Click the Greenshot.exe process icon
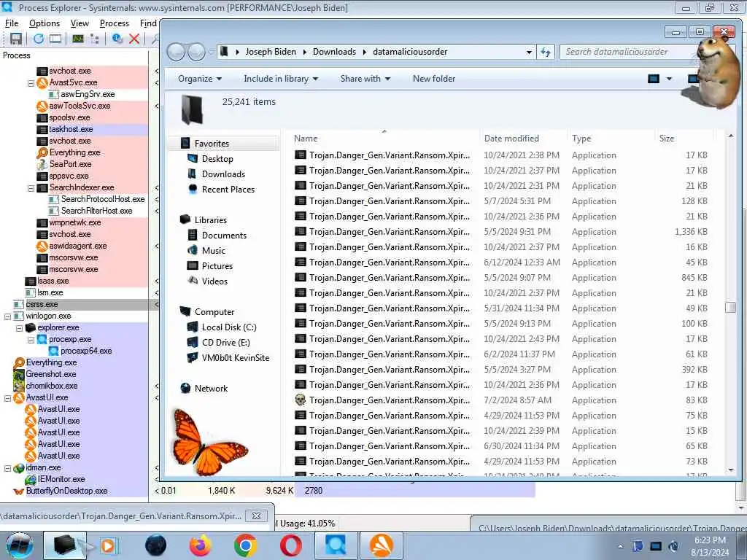Screen dimensions: 747x560 pyautogui.click(x=18, y=374)
